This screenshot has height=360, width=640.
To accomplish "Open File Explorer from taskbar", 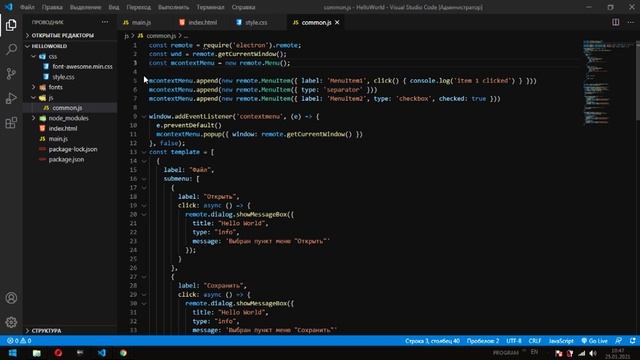I will (x=36, y=353).
